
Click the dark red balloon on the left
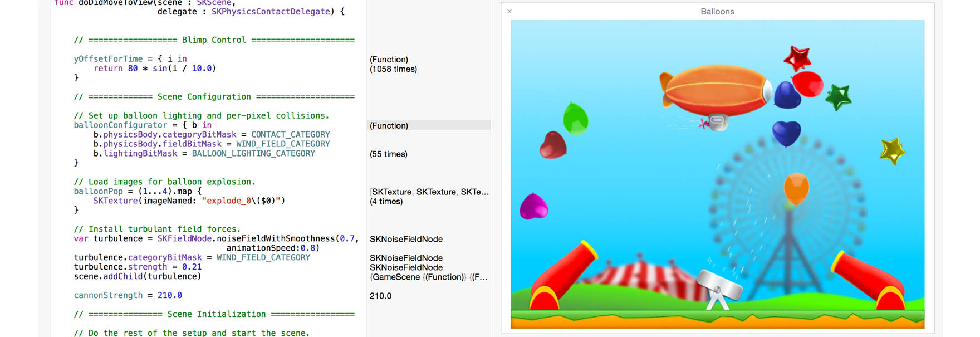(552, 145)
